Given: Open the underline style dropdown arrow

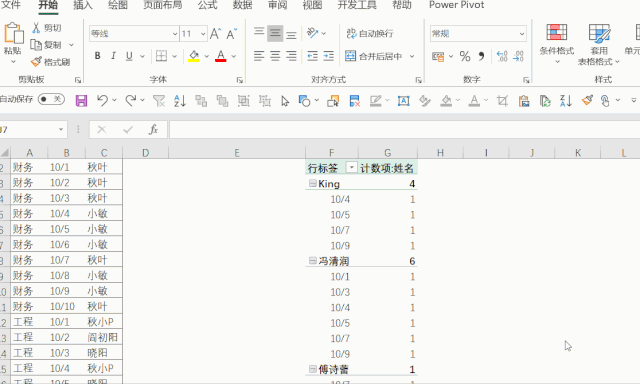Looking at the screenshot, I should [142, 56].
